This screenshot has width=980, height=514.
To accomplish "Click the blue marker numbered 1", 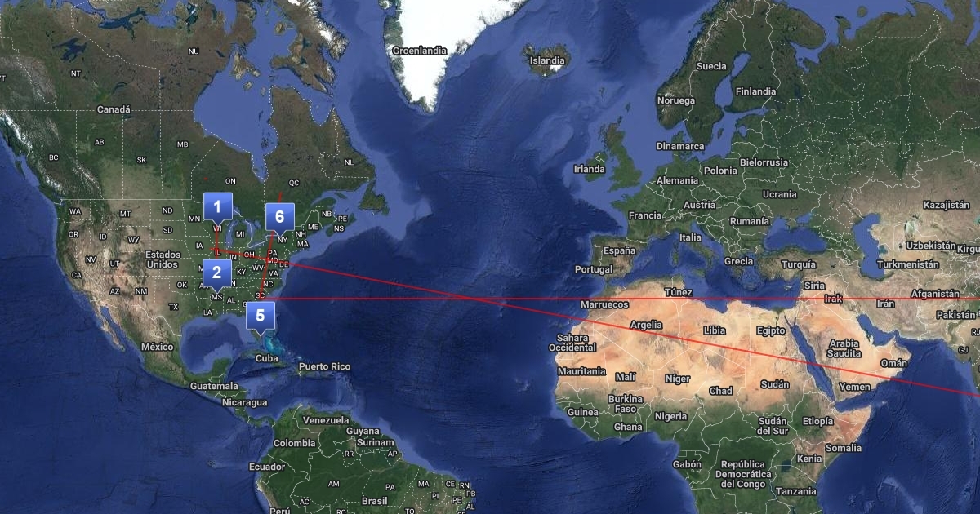I will pos(217,208).
